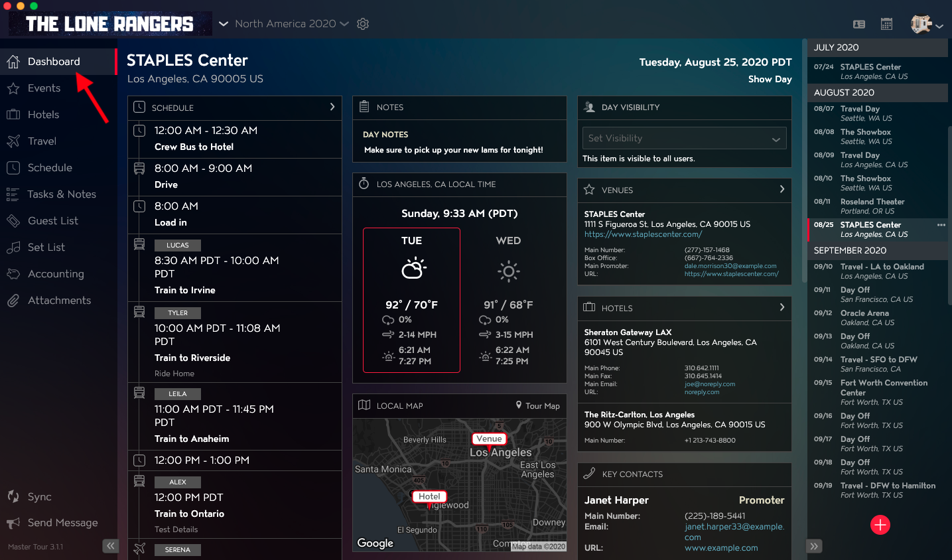The height and width of the screenshot is (560, 952).
Task: Select the Set List music note icon
Action: point(13,247)
